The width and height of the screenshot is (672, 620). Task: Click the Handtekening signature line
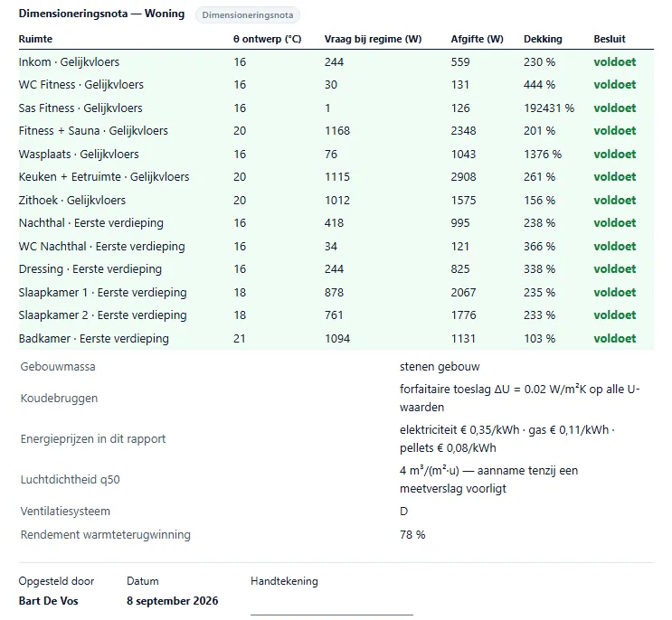(x=332, y=615)
